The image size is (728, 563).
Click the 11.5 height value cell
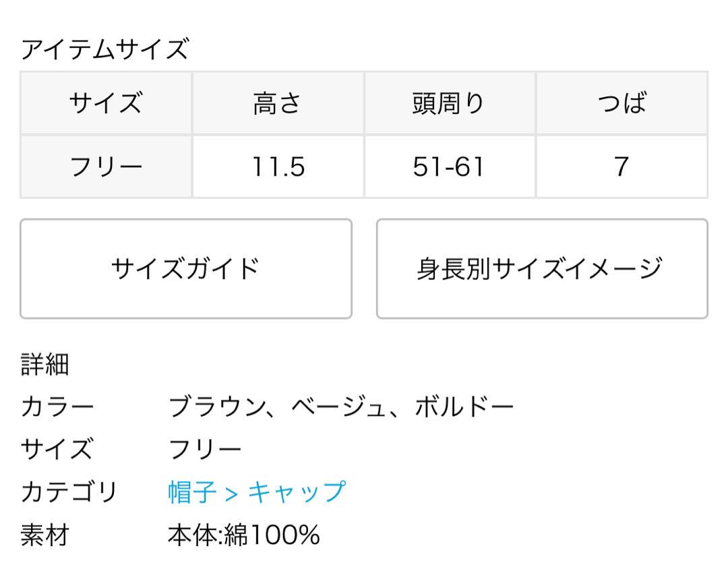pyautogui.click(x=278, y=167)
